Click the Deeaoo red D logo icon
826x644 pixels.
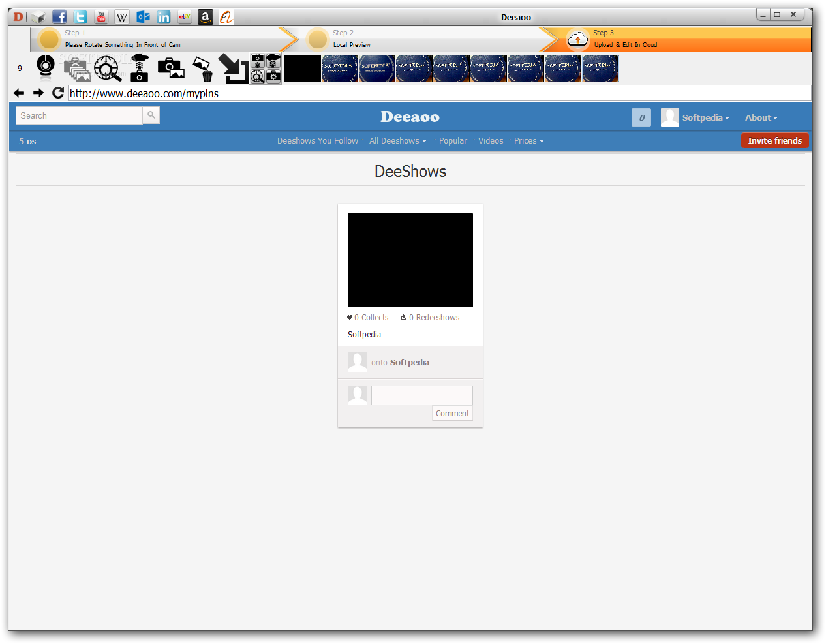tap(18, 17)
